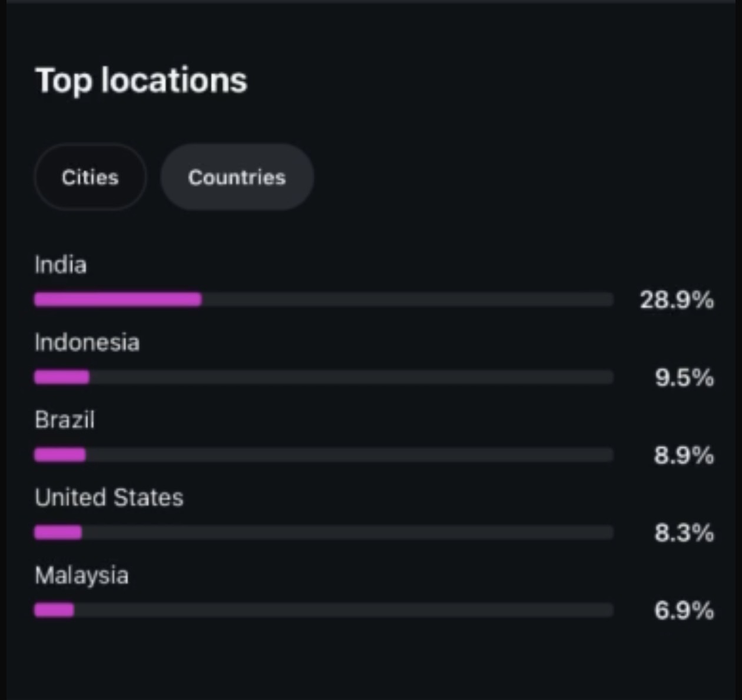
Task: Click the United States country label
Action: click(x=109, y=498)
